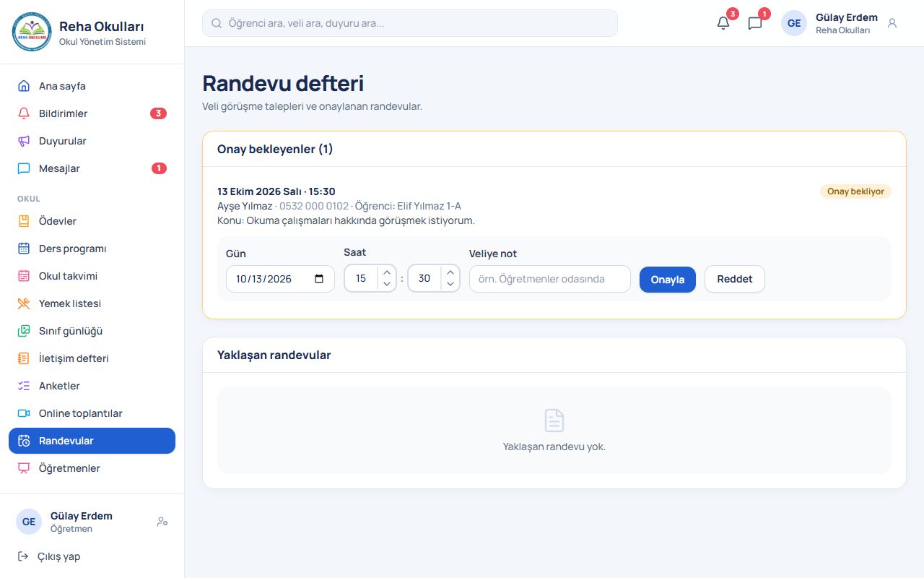Viewport: 924px width, 578px height.
Task: Decrease the hour value with the down arrow
Action: 387,284
